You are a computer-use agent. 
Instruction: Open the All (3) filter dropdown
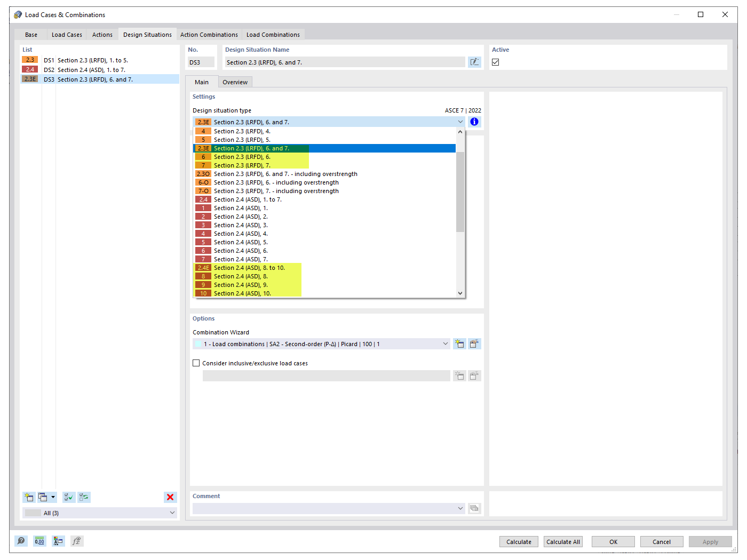pyautogui.click(x=172, y=513)
